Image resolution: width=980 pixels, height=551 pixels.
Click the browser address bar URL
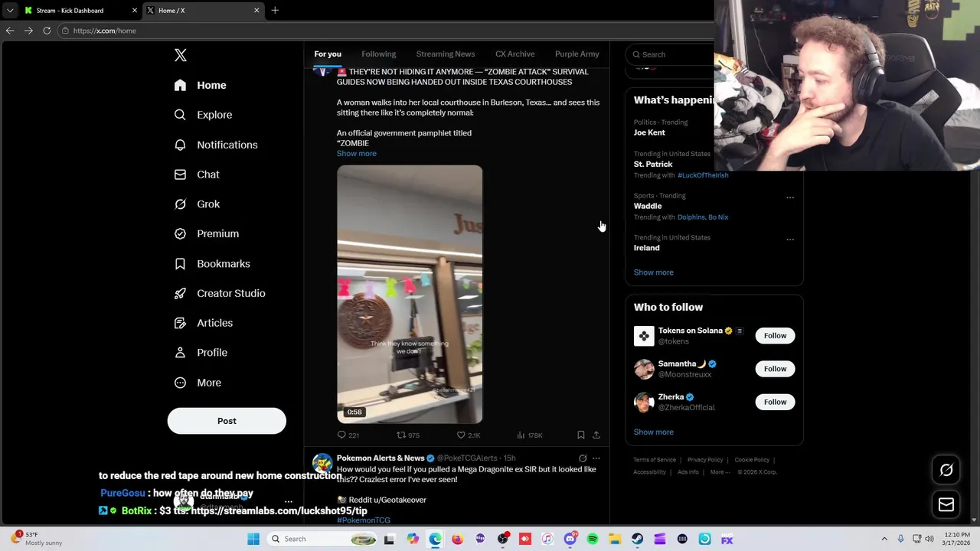click(x=105, y=31)
